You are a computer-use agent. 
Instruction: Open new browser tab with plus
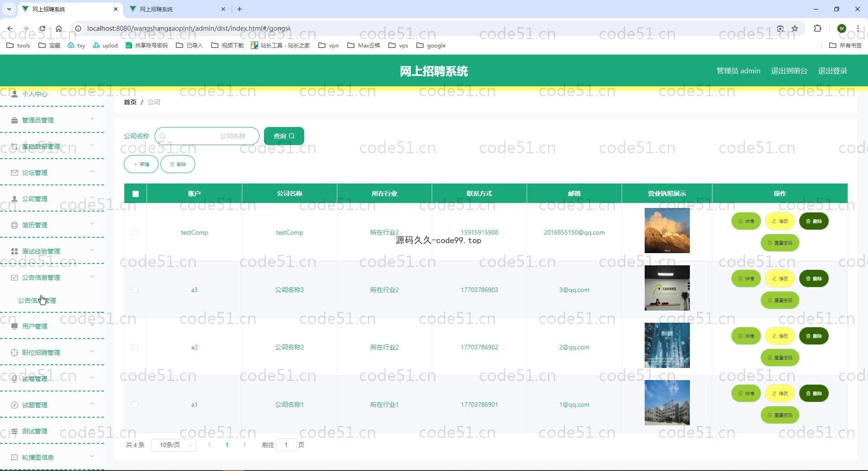240,9
